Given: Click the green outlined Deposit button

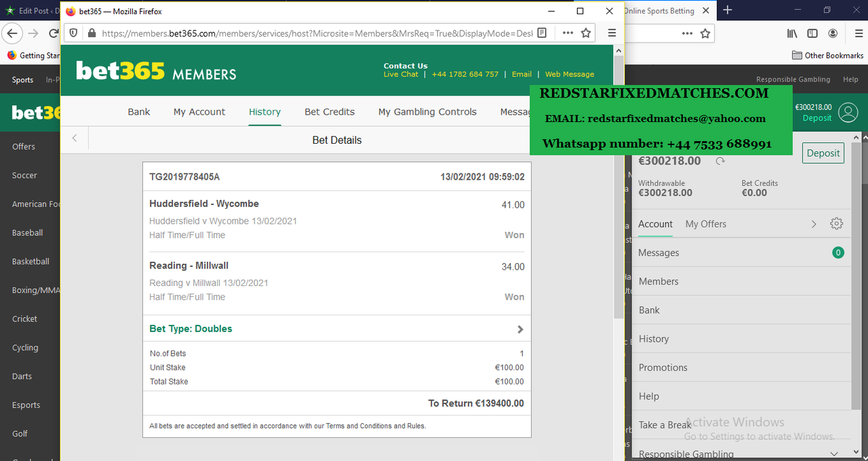Looking at the screenshot, I should (x=823, y=153).
